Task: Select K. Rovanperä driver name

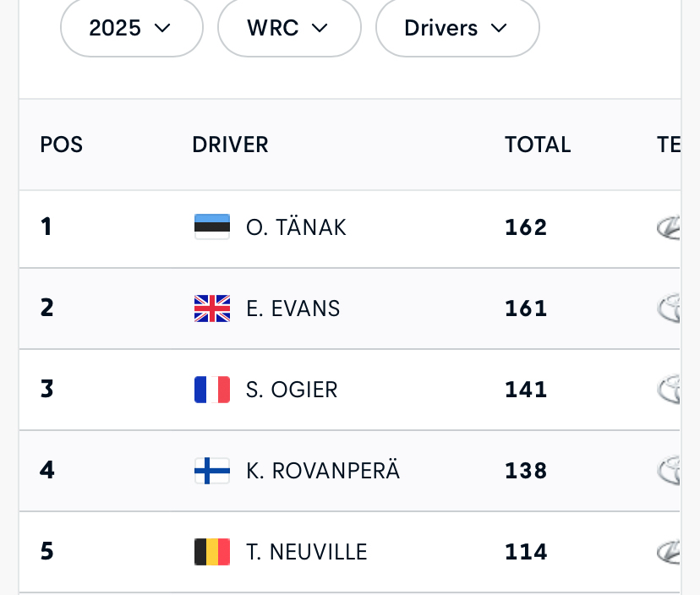Action: click(x=323, y=471)
